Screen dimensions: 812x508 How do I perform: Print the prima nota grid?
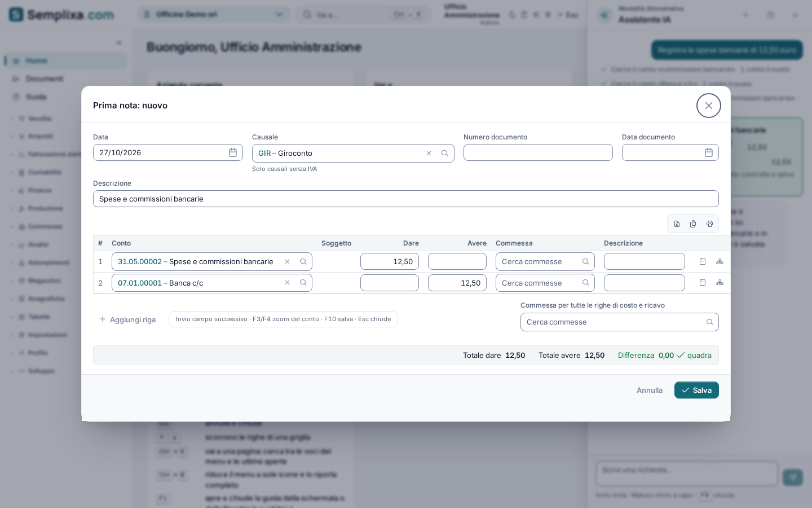pyautogui.click(x=709, y=224)
